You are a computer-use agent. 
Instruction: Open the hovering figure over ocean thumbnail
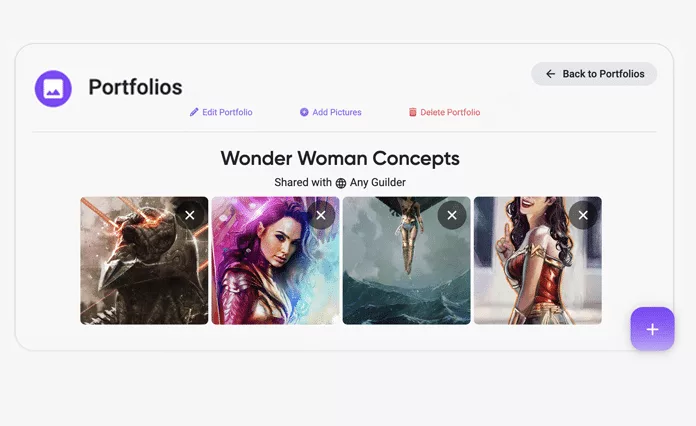(407, 260)
